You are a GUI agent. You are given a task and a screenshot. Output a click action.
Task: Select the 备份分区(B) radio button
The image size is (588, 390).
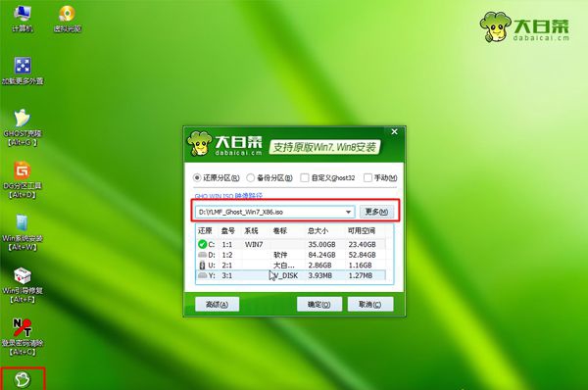click(251, 177)
